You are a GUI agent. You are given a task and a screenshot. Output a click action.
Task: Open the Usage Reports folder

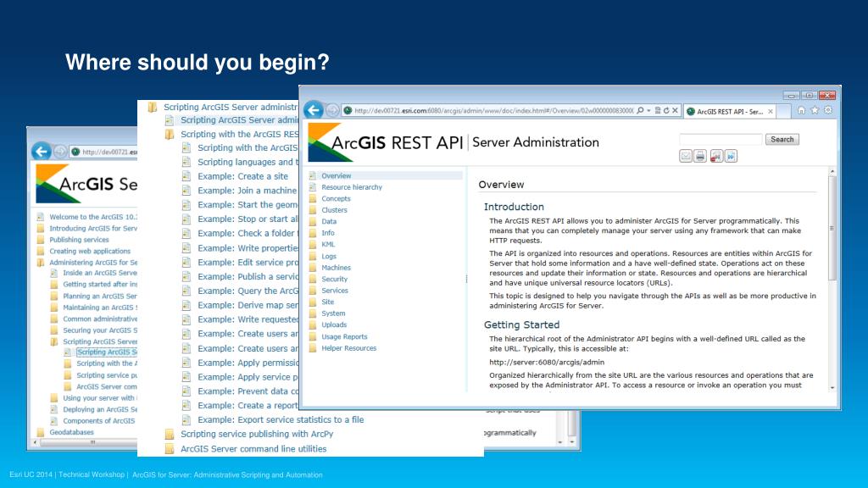[344, 336]
